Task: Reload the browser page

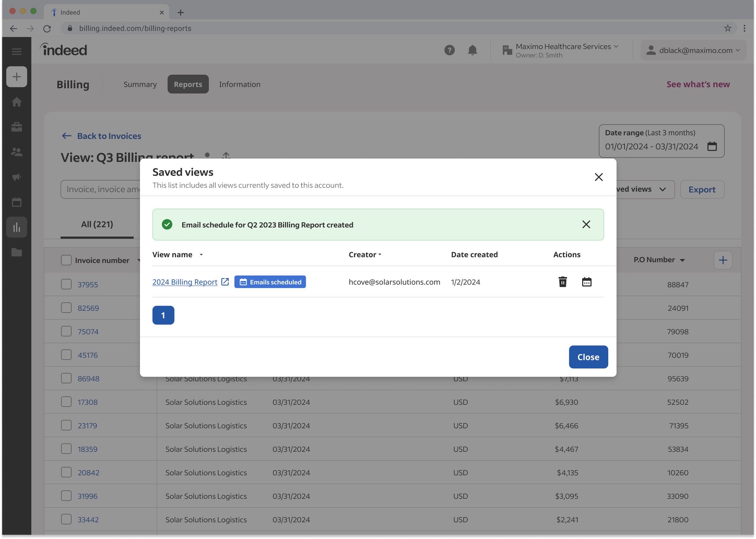Action: click(47, 29)
